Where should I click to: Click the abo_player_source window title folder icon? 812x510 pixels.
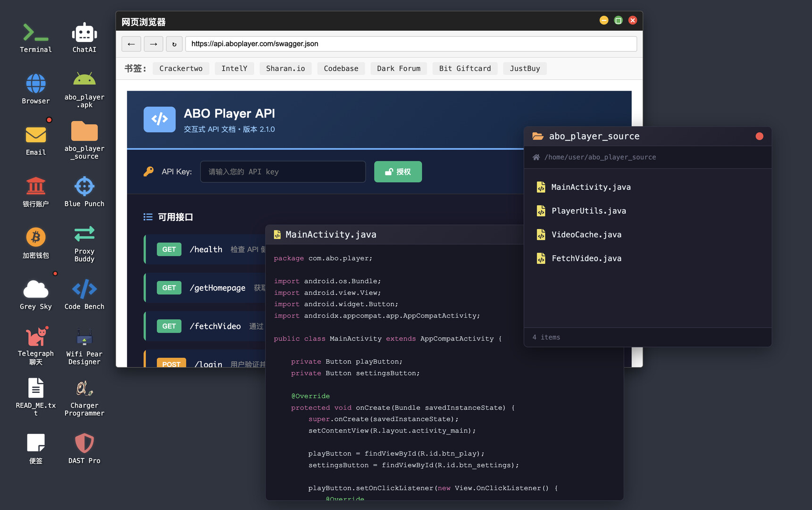538,136
